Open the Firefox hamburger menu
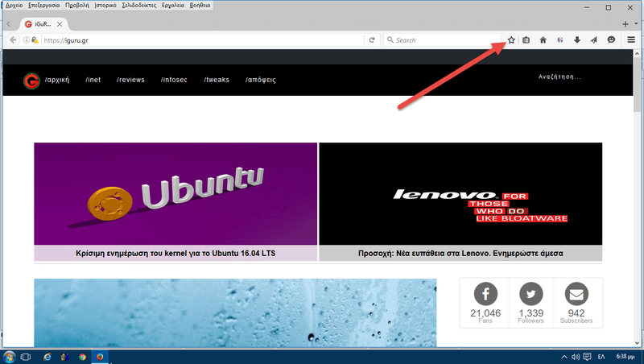644x364 pixels. (x=631, y=39)
